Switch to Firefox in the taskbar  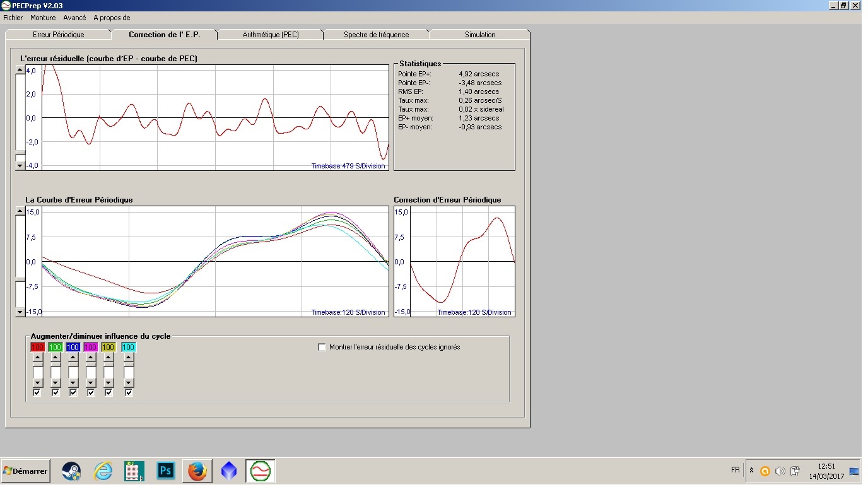(x=197, y=471)
